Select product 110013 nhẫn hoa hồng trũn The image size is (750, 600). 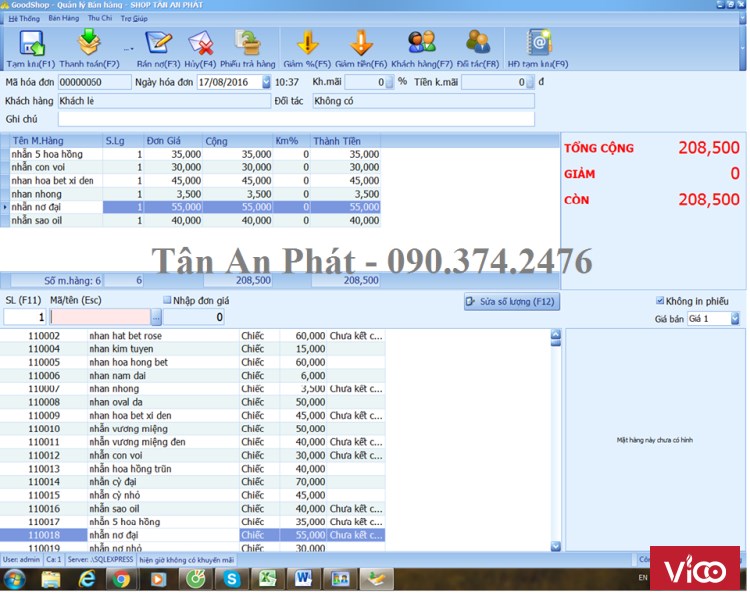click(x=192, y=469)
